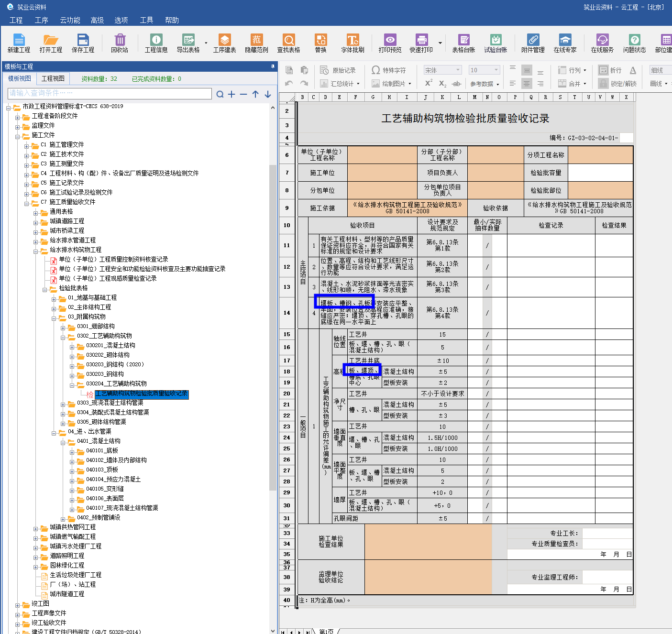
Task: Open 打印预览 print preview
Action: 390,43
